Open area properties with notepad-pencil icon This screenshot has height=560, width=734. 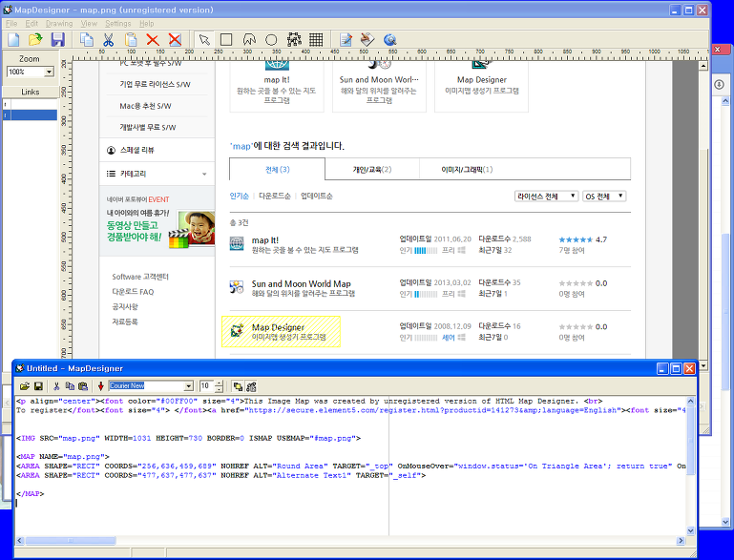tap(346, 40)
